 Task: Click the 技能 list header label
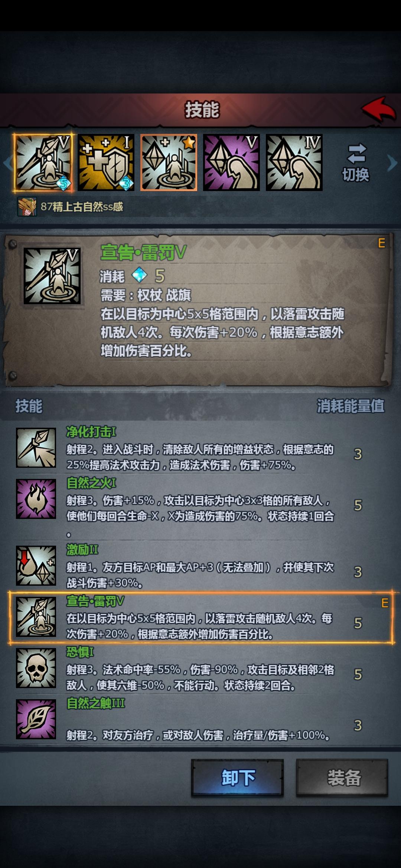click(29, 406)
